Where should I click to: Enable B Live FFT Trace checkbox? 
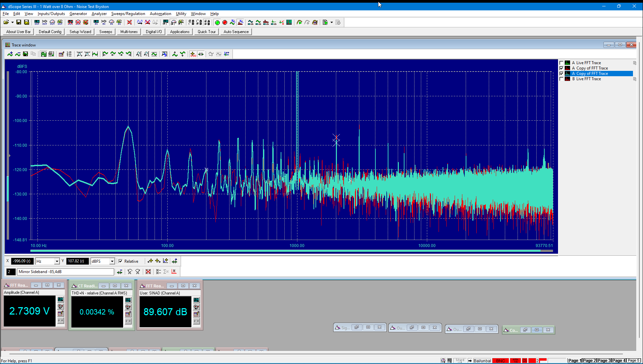click(x=561, y=79)
